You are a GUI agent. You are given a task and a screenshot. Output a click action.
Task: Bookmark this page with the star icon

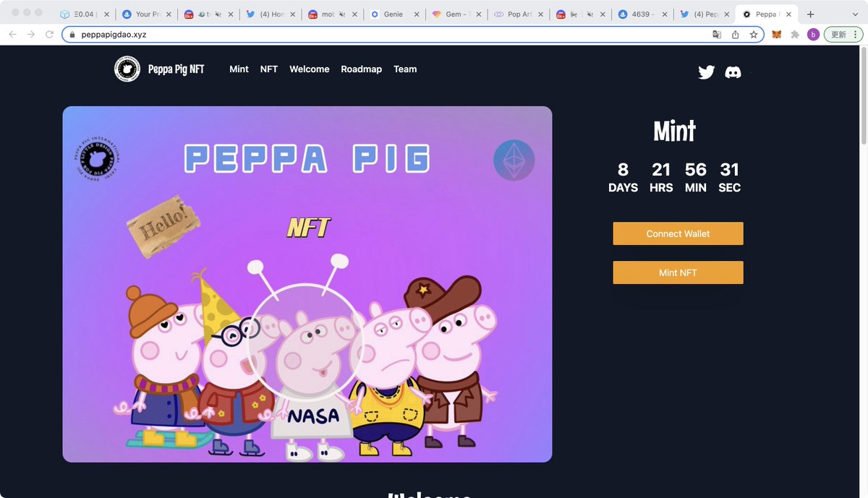click(x=754, y=34)
